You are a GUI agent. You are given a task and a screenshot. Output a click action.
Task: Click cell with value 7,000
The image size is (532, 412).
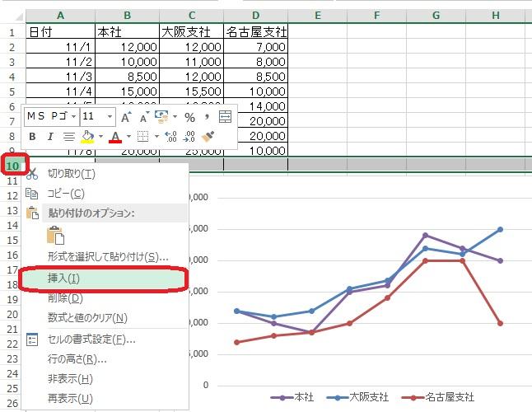pyautogui.click(x=256, y=47)
